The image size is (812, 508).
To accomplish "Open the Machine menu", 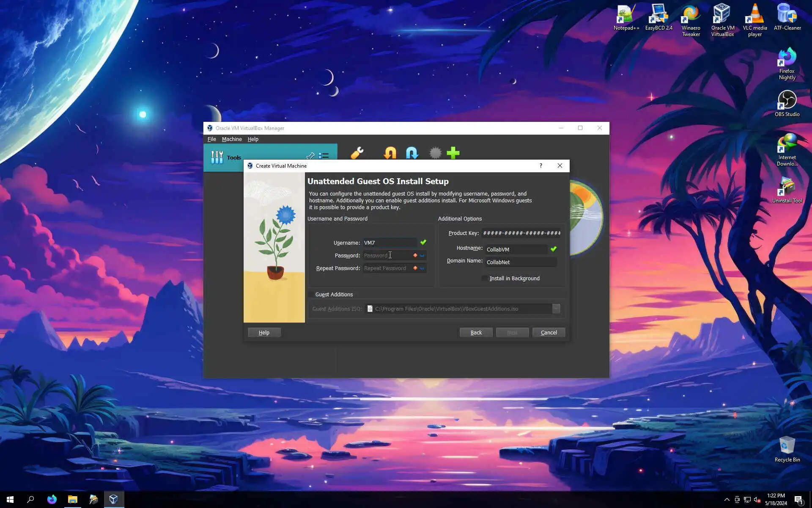I will [x=232, y=139].
